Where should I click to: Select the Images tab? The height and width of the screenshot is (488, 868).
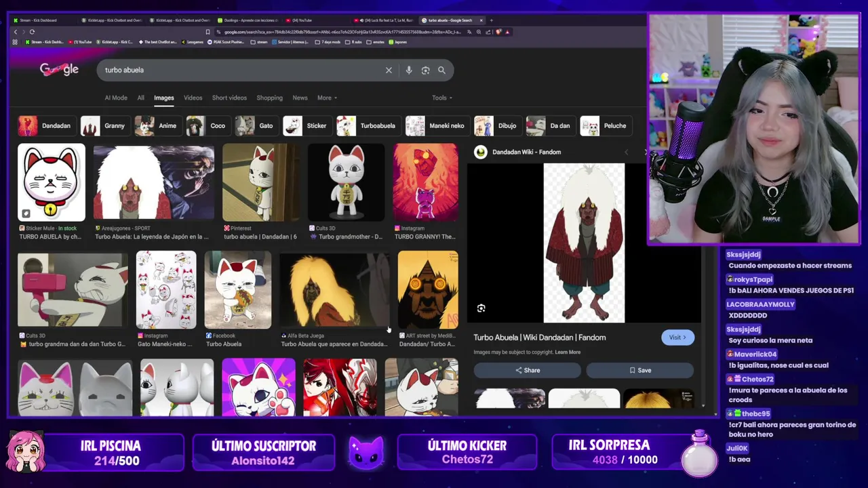[163, 98]
